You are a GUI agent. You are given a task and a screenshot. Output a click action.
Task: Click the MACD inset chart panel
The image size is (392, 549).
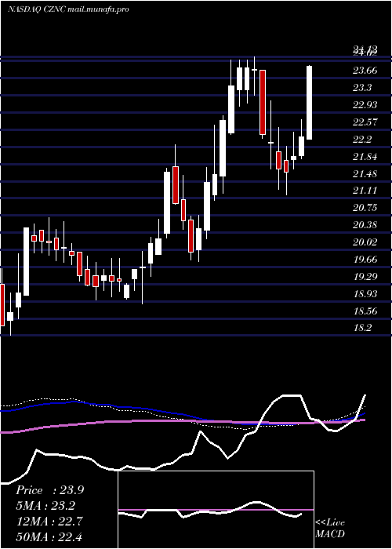(x=216, y=510)
